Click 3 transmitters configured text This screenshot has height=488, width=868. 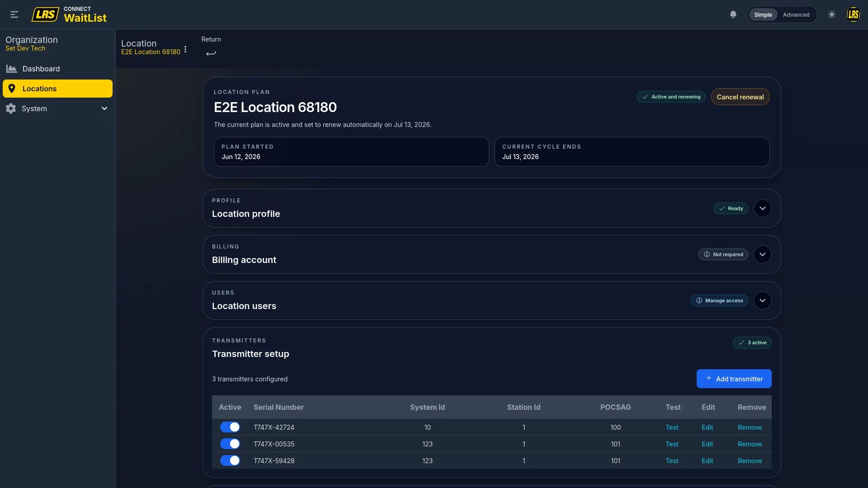click(x=250, y=379)
